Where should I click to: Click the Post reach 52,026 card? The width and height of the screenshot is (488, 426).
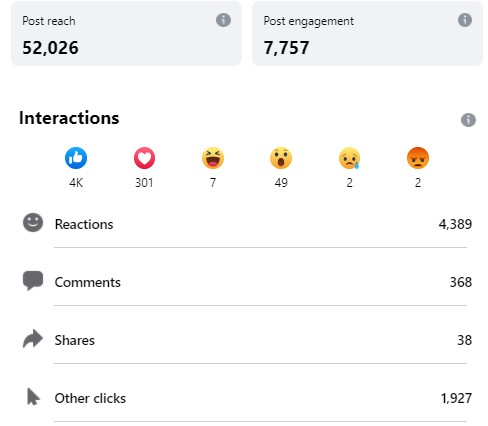[126, 33]
